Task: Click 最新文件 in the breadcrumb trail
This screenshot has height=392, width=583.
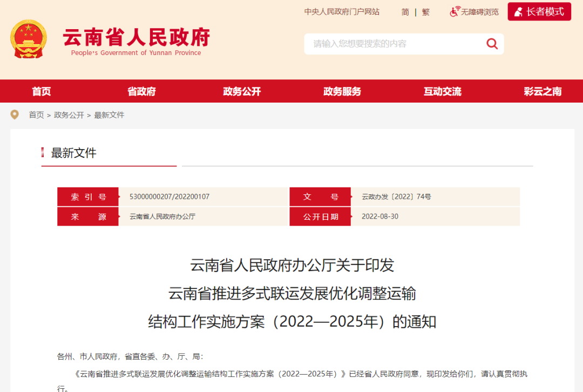Action: 109,115
